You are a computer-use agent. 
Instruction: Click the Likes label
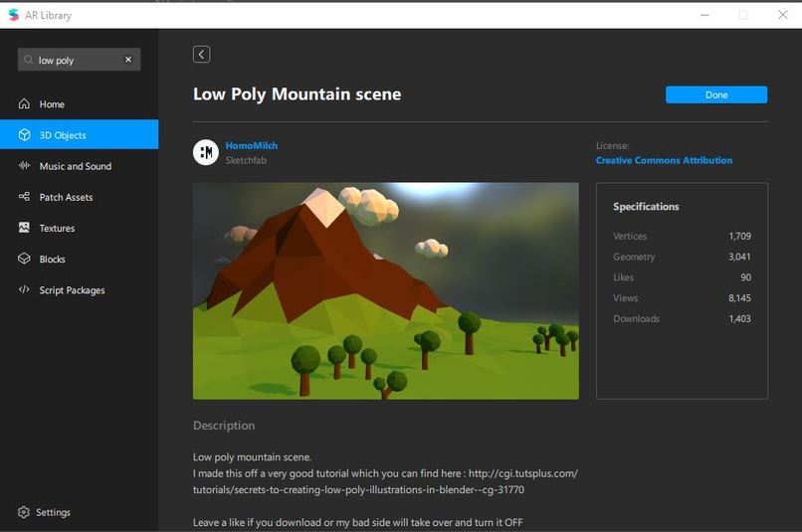[624, 277]
